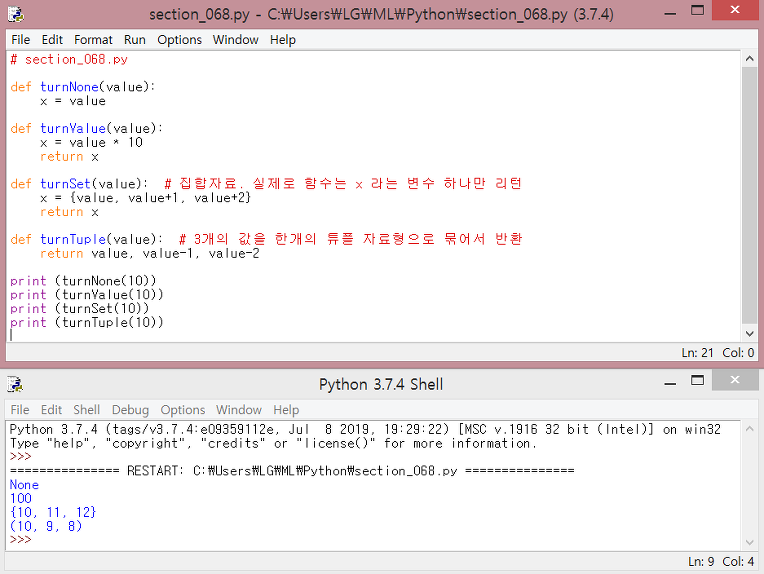Click 'Col: 4' in shell status bar
Image resolution: width=764 pixels, height=574 pixels.
coord(738,562)
